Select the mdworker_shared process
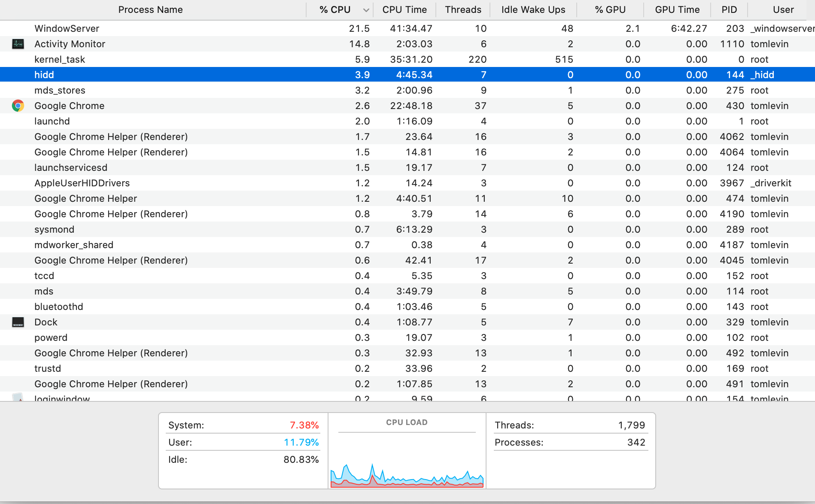The image size is (815, 504). tap(74, 245)
